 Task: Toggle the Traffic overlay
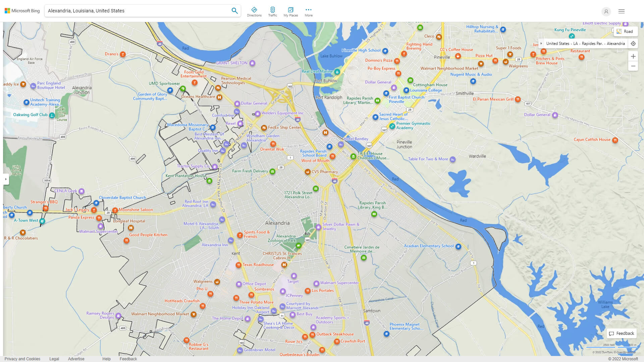click(272, 11)
